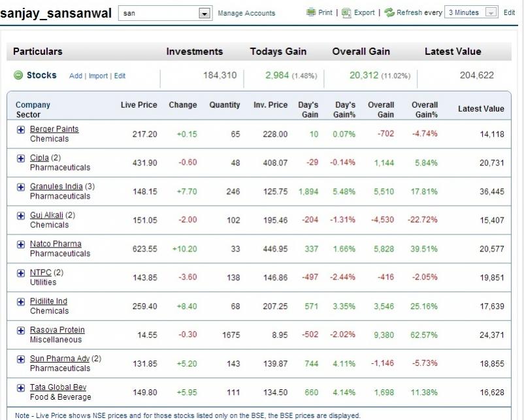
Task: Open Granules India company link
Action: tap(56, 186)
